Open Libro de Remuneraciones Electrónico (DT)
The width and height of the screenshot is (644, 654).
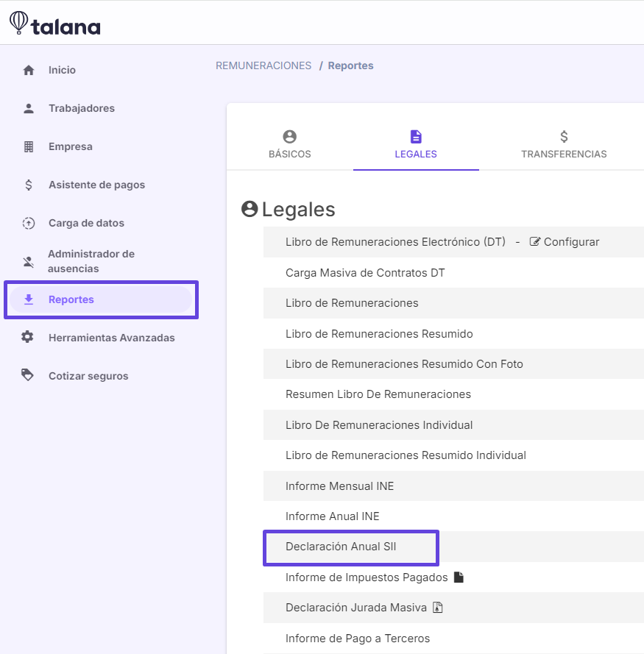coord(395,242)
